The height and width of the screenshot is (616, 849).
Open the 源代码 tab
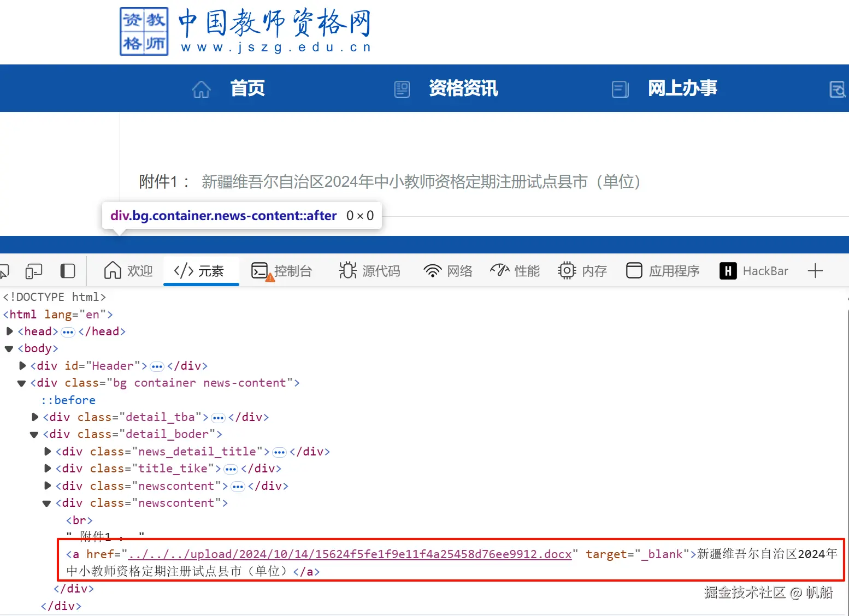[x=370, y=271]
